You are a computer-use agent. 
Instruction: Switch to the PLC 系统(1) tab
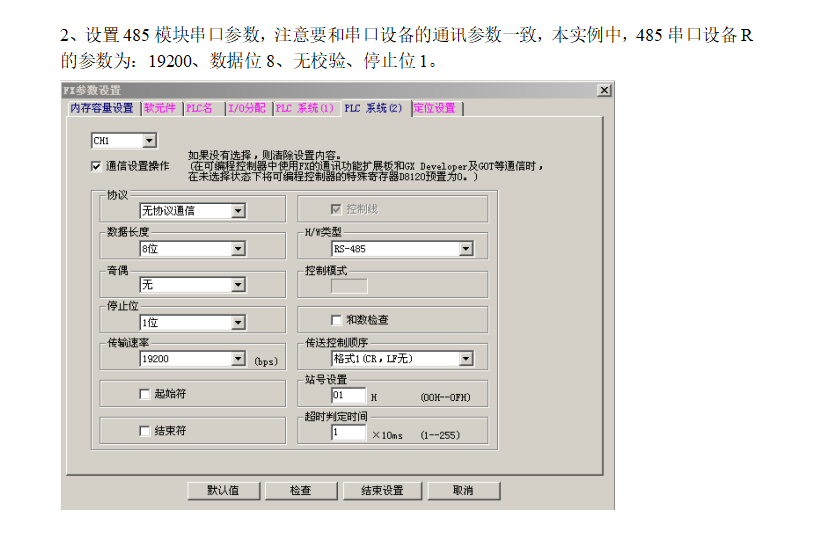(x=305, y=108)
